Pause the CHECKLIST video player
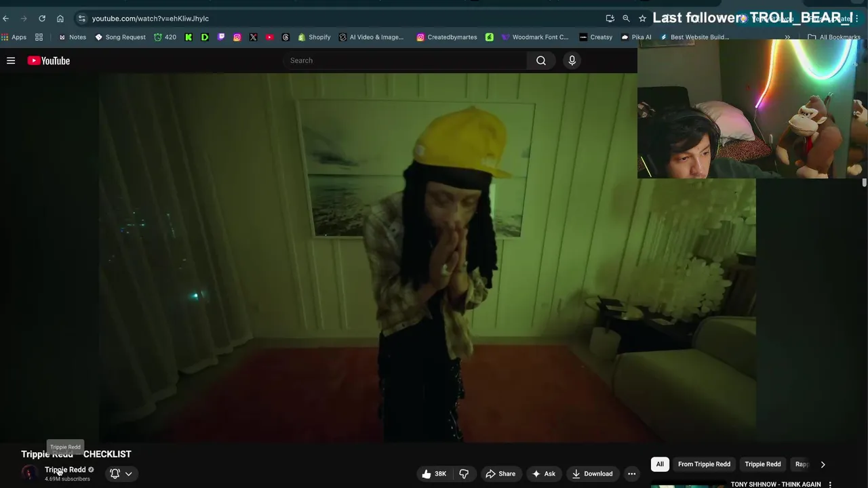Image resolution: width=868 pixels, height=488 pixels. click(x=427, y=258)
